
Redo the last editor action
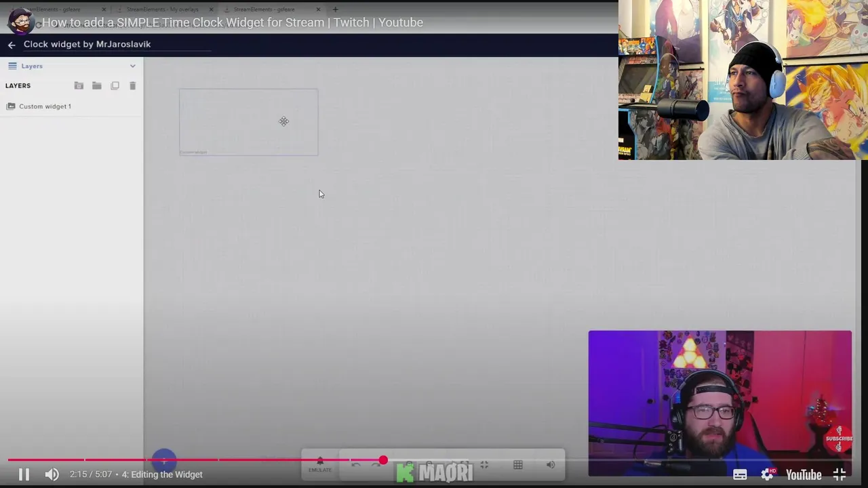click(x=375, y=464)
